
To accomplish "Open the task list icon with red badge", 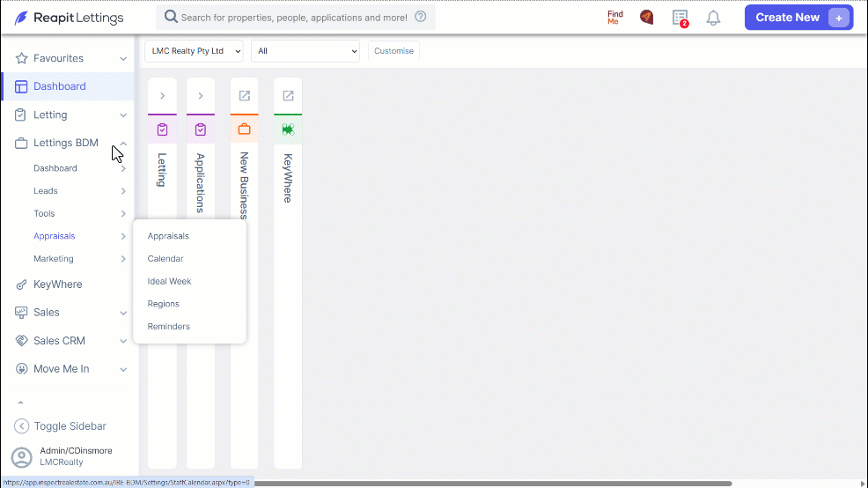I will [x=680, y=18].
